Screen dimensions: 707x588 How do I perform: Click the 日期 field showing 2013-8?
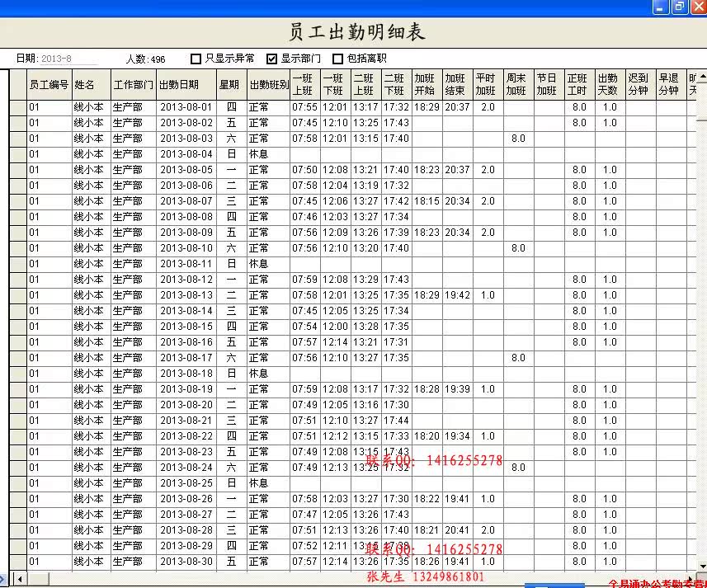[68, 59]
